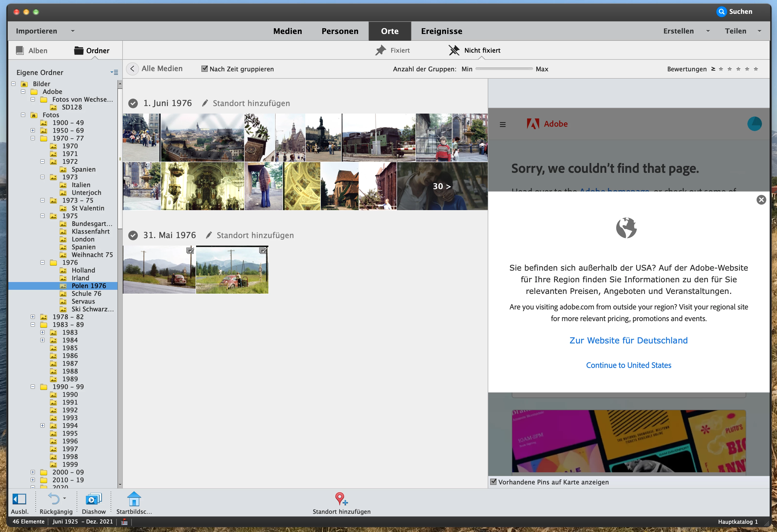Uncheck Nach Zeit gruppieren checkbox

pos(204,69)
